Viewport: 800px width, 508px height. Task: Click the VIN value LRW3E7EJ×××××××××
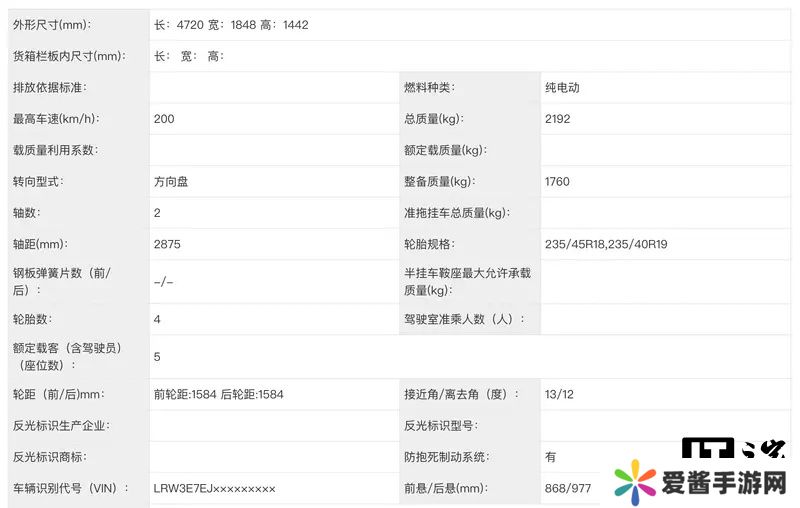pos(214,488)
